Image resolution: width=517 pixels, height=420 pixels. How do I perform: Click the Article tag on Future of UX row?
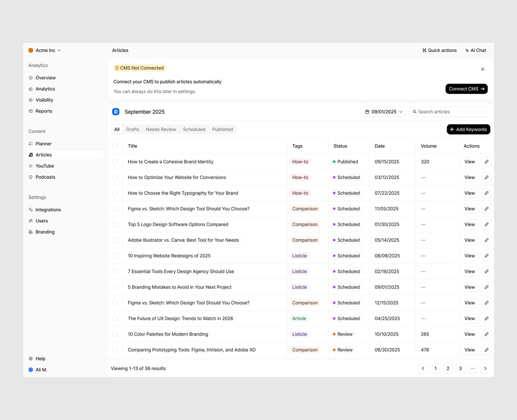click(299, 318)
